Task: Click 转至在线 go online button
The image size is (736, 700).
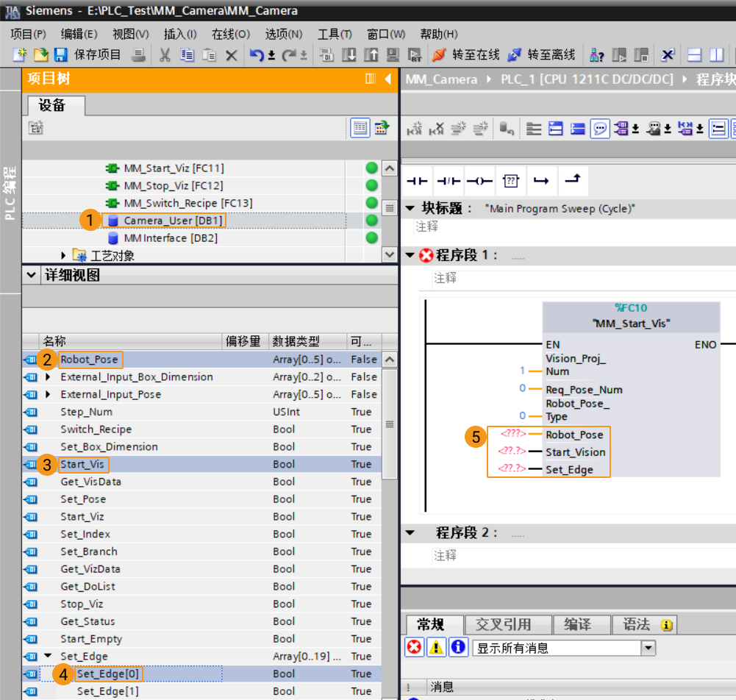Action: [x=466, y=55]
